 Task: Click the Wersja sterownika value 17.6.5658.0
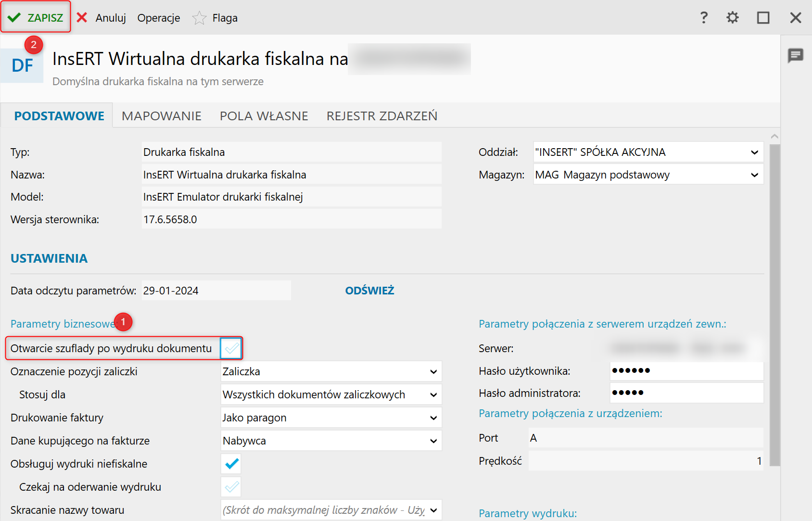click(291, 219)
